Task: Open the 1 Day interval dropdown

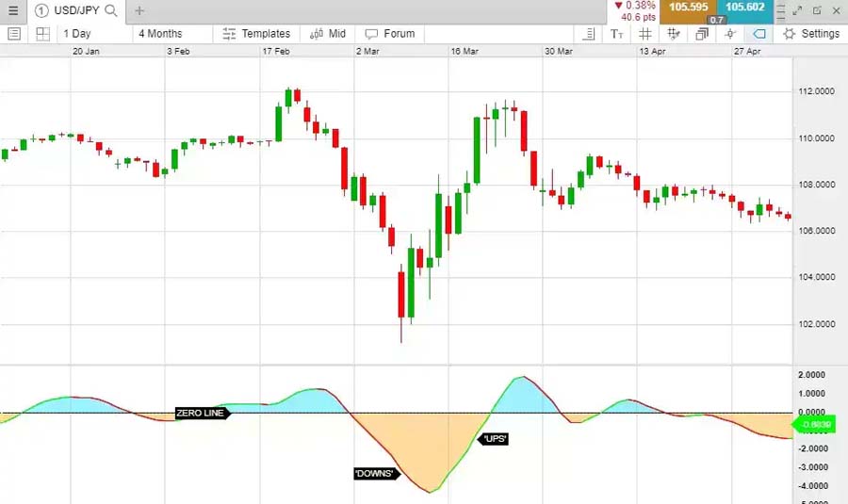Action: click(77, 34)
